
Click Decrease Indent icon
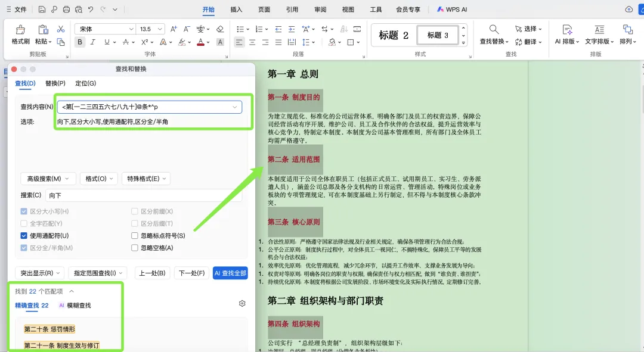coord(278,29)
